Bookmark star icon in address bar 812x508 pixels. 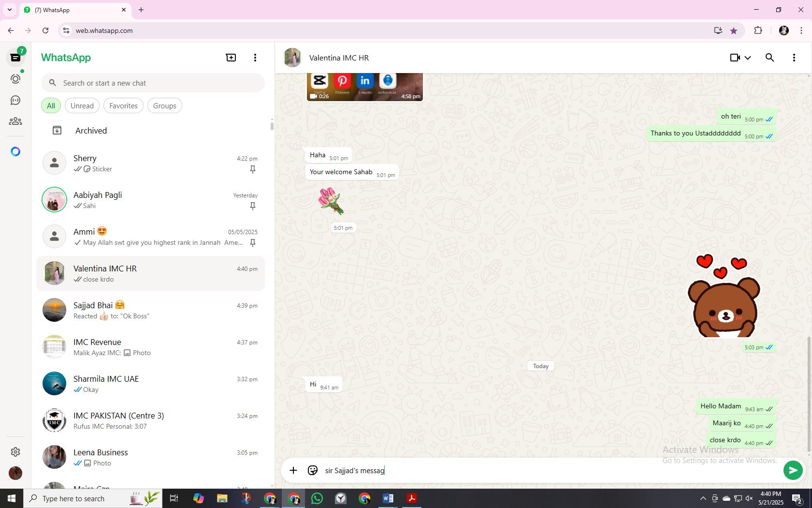[x=734, y=30]
